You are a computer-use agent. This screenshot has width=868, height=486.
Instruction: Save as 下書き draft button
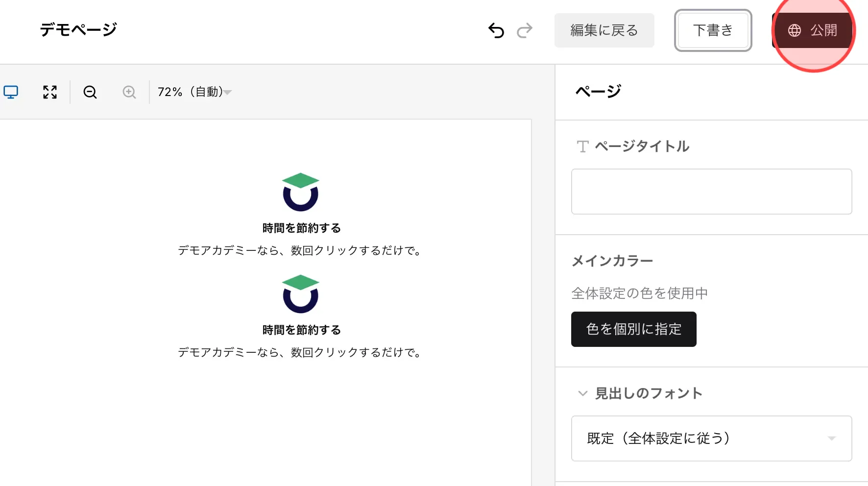tap(713, 30)
